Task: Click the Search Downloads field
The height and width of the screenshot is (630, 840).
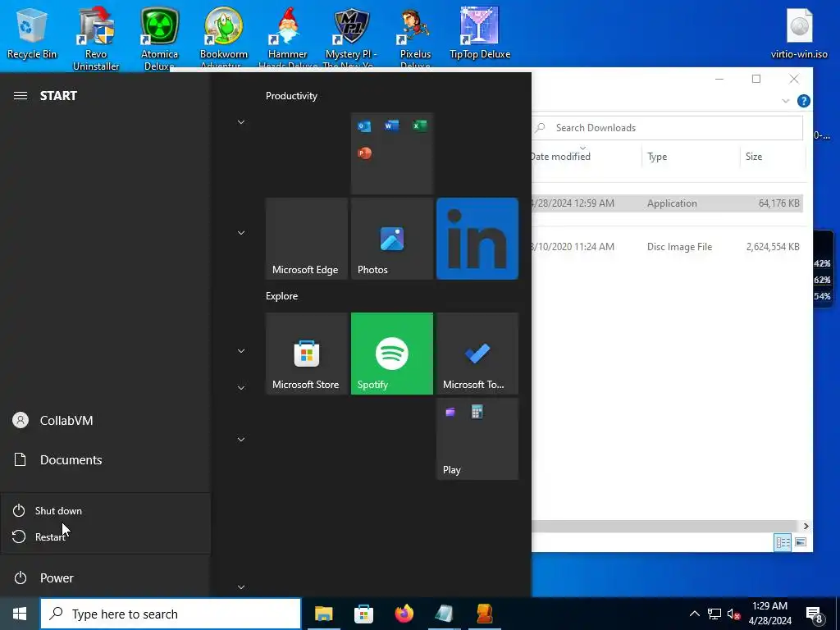Action: (x=668, y=127)
